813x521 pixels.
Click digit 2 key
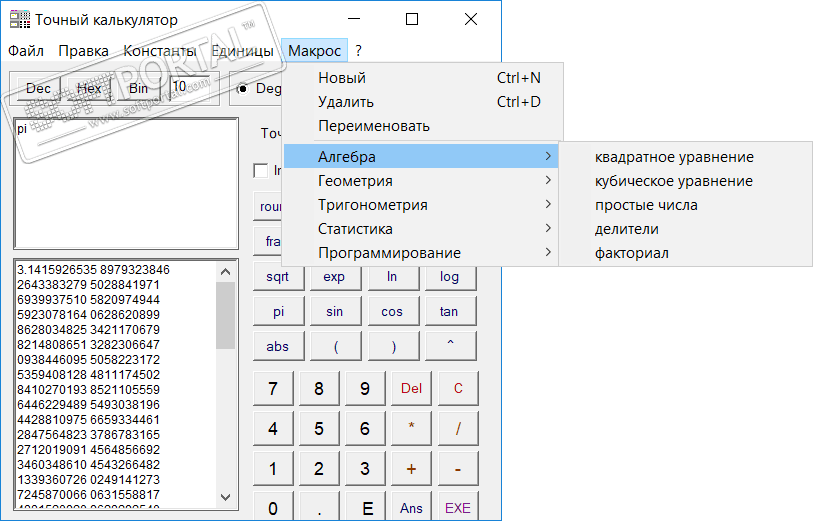pos(319,469)
